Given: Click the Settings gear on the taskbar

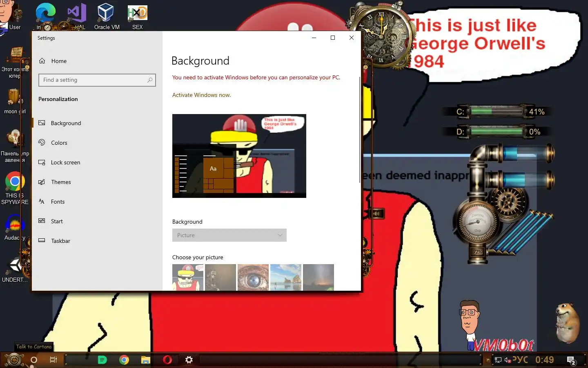Looking at the screenshot, I should 189,360.
